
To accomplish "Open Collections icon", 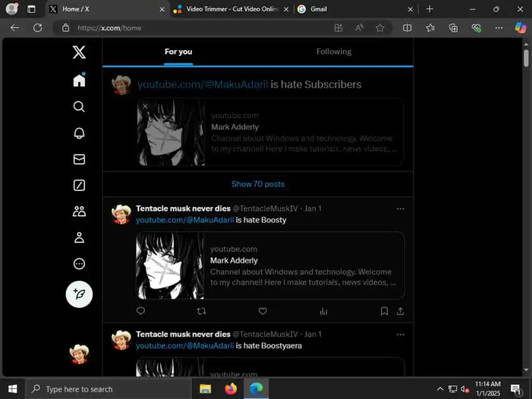I will 453,28.
